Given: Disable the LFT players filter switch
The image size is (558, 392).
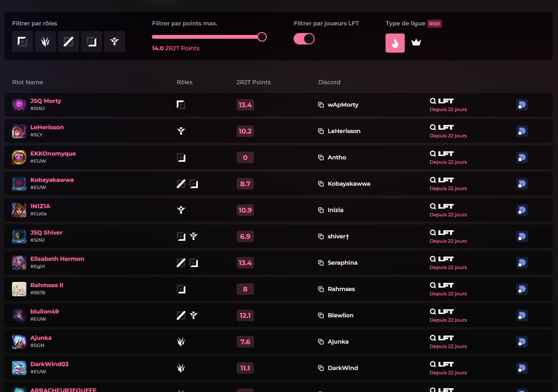Looking at the screenshot, I should [x=304, y=39].
